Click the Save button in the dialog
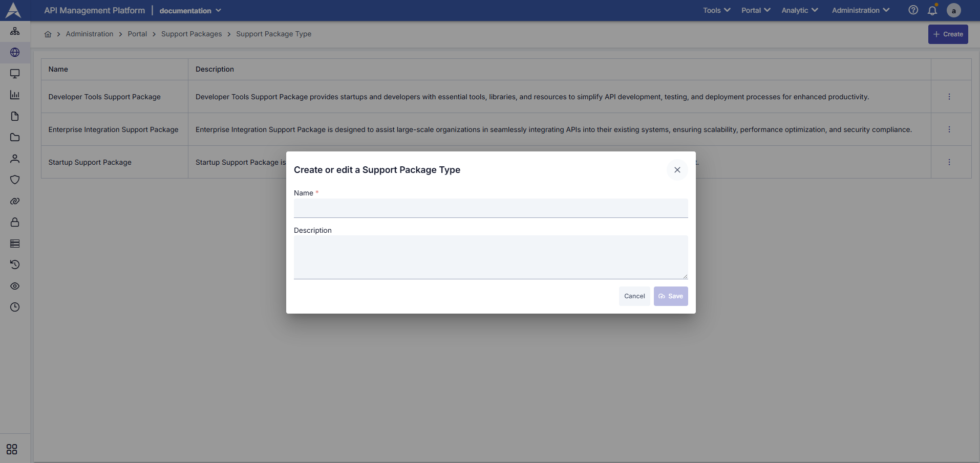980x463 pixels. coord(671,296)
